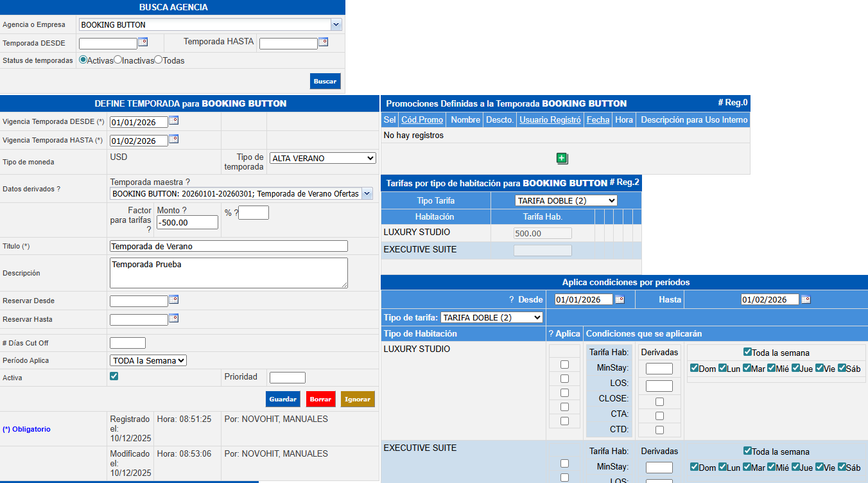This screenshot has height=483, width=868.
Task: Open calendar icon next to Reservar Desde
Action: pyautogui.click(x=173, y=299)
